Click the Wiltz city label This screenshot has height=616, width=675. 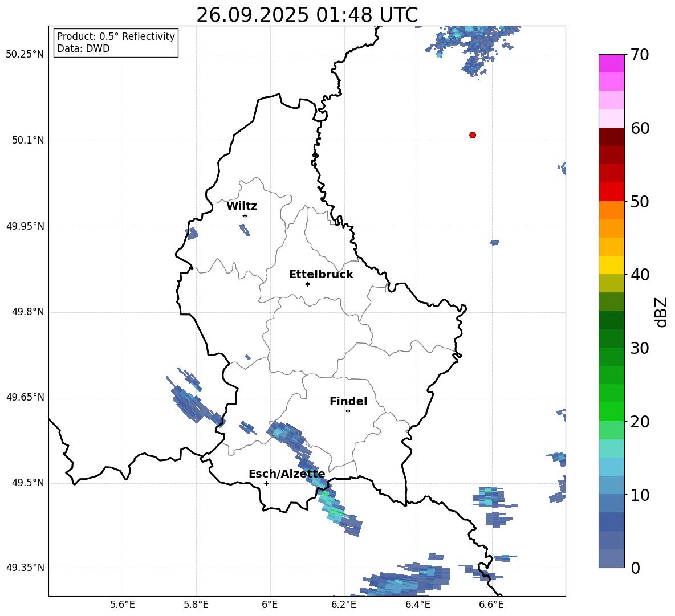(x=242, y=206)
